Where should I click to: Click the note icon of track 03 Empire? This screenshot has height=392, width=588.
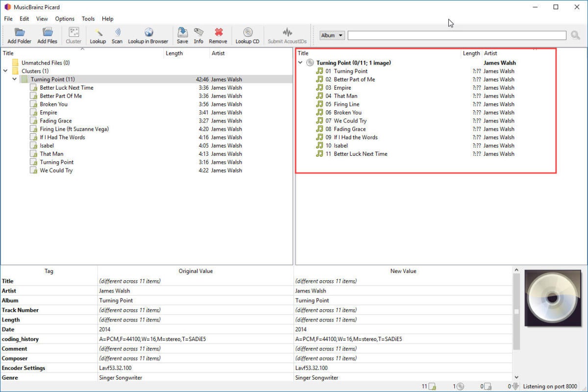click(x=320, y=88)
